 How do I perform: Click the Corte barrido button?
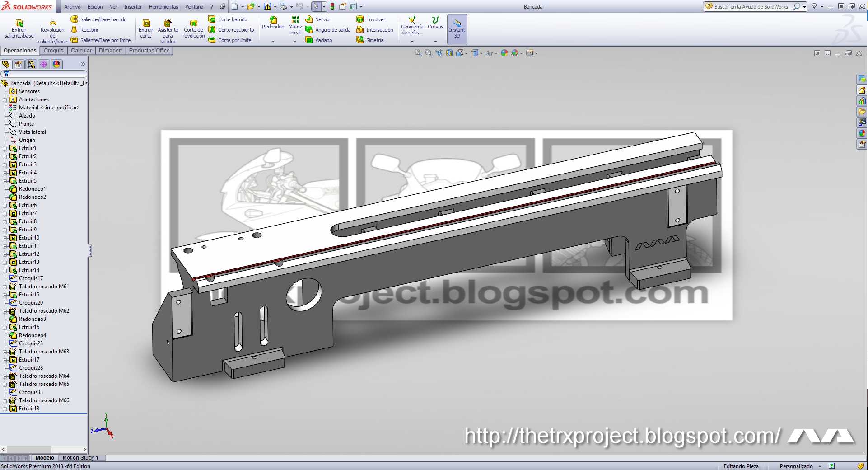228,19
